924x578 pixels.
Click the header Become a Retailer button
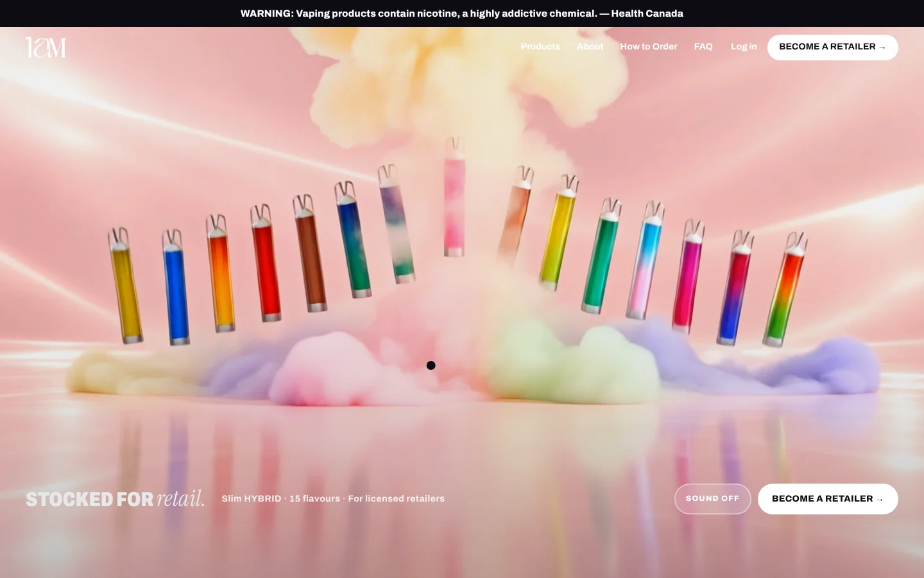833,48
